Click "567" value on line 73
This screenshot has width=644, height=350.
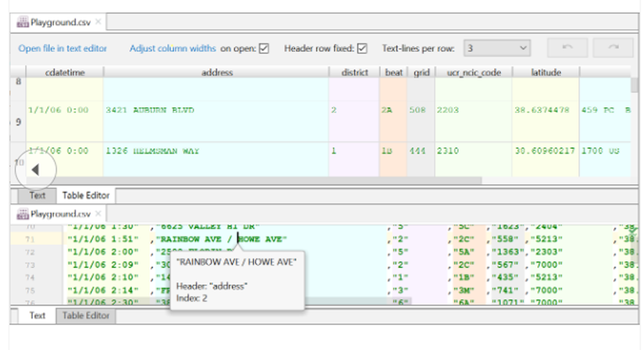click(x=505, y=264)
